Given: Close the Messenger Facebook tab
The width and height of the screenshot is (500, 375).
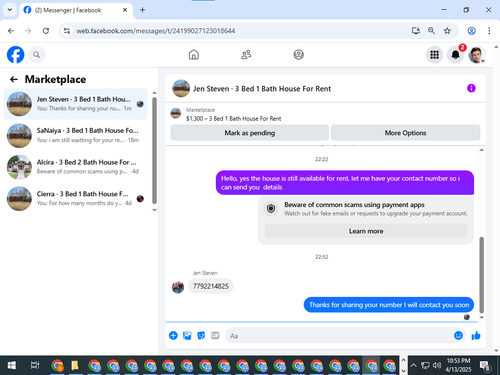Looking at the screenshot, I should 125,10.
